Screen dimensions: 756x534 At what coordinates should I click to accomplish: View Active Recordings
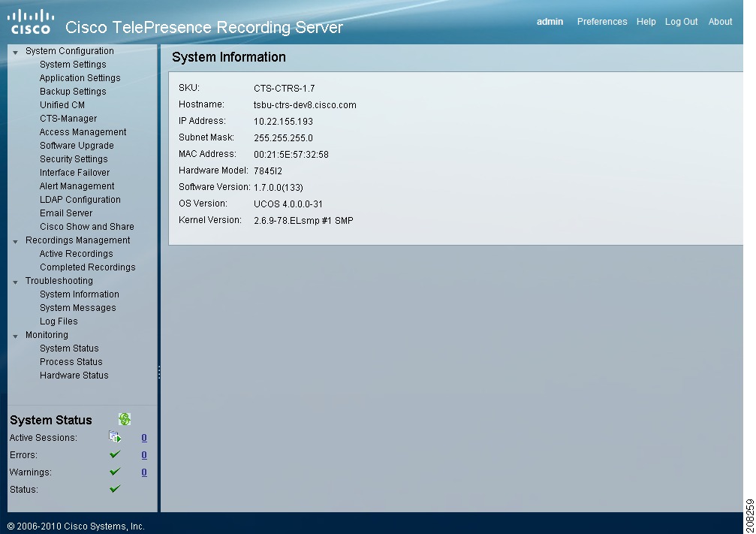point(76,253)
